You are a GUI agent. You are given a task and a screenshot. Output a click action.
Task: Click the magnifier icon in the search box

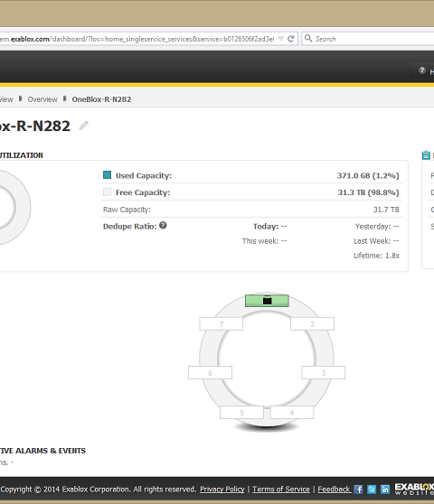[x=308, y=39]
